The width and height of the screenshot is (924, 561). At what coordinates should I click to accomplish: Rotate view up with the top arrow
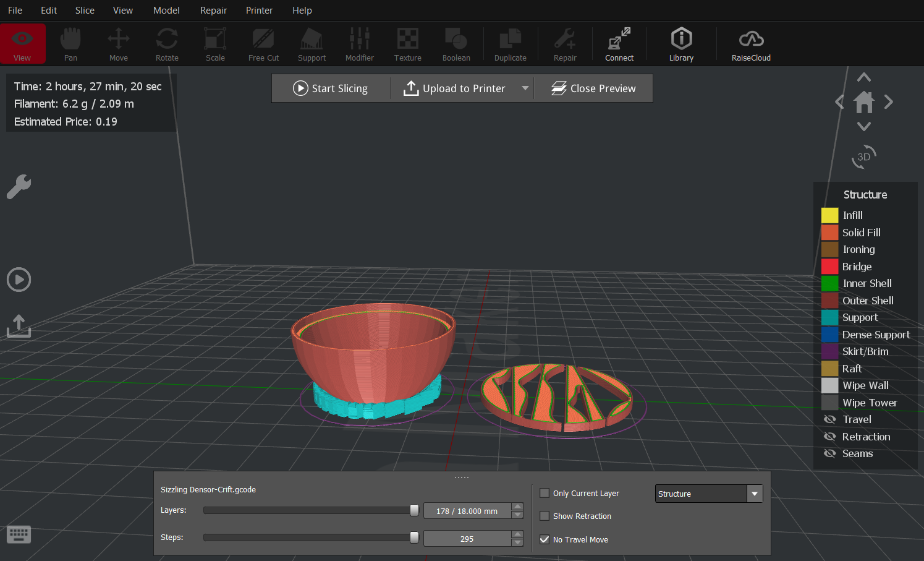[864, 77]
